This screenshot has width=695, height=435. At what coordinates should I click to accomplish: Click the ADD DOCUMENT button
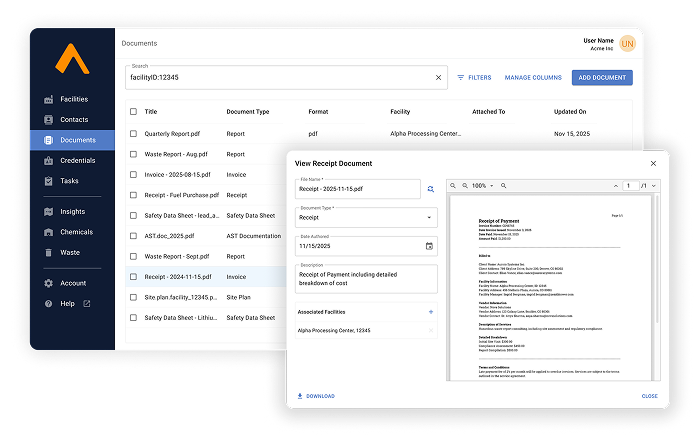pos(602,77)
